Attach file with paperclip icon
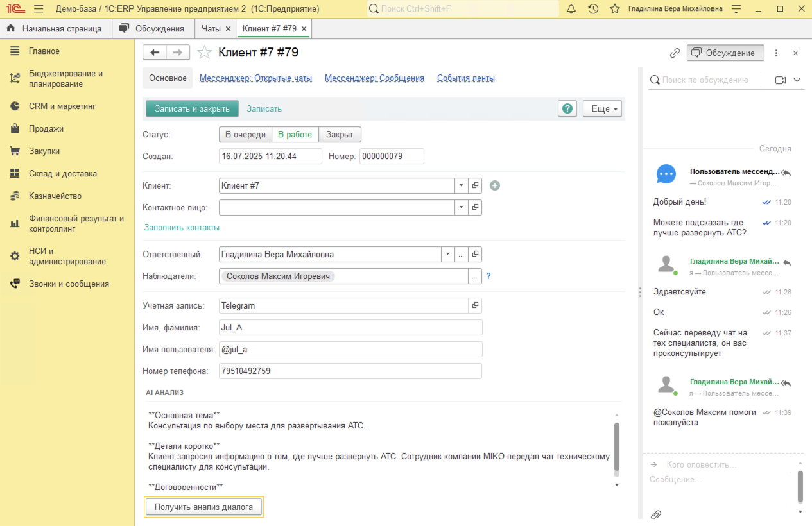Screen dimensions: 812x526 tap(656, 514)
